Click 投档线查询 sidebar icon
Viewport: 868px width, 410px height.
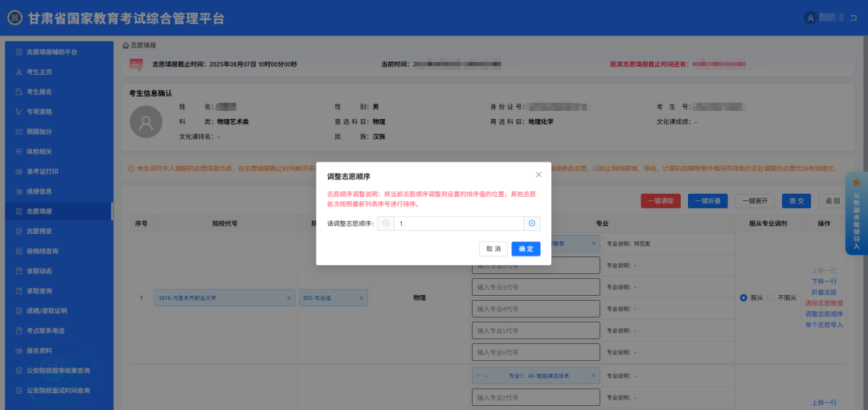18,251
